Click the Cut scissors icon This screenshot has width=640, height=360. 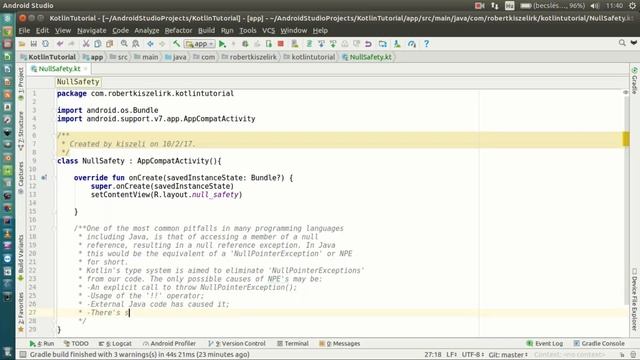(x=86, y=44)
